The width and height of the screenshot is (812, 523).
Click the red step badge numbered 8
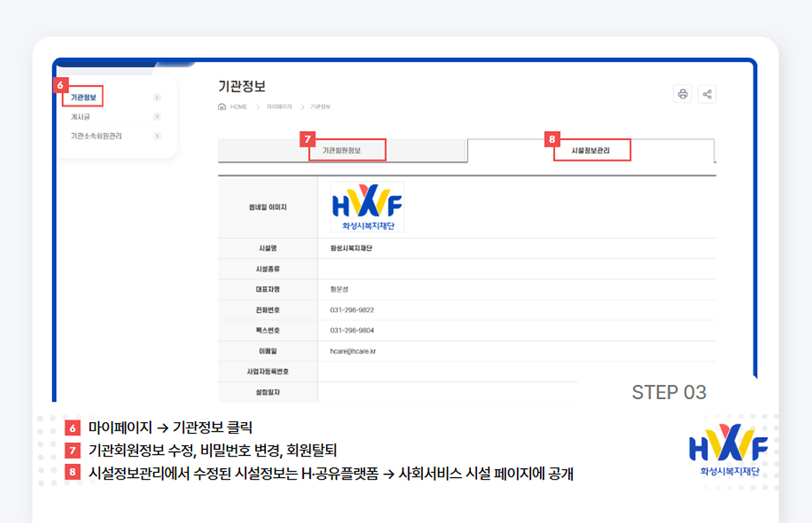tap(551, 139)
